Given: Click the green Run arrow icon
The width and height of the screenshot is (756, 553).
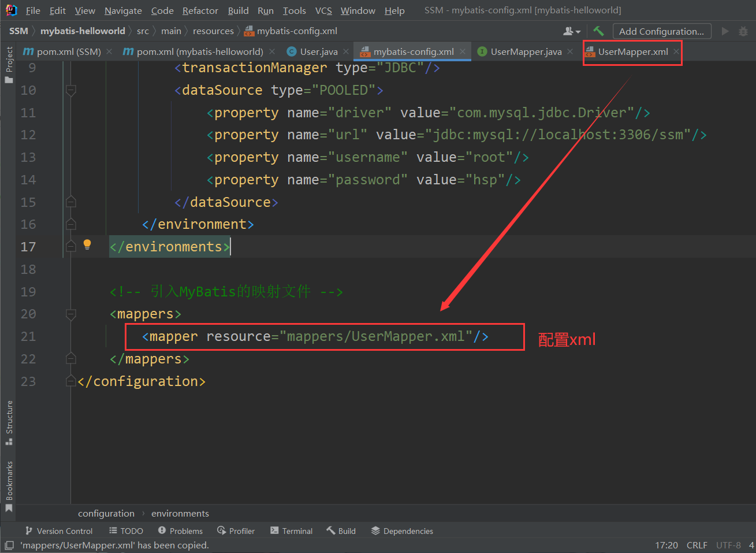Looking at the screenshot, I should pyautogui.click(x=725, y=31).
